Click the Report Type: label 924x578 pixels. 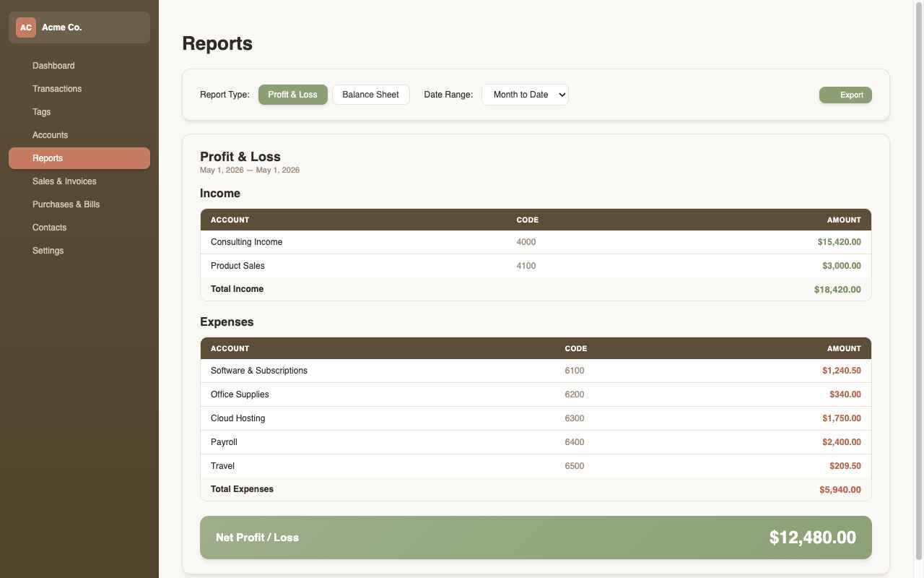(225, 95)
